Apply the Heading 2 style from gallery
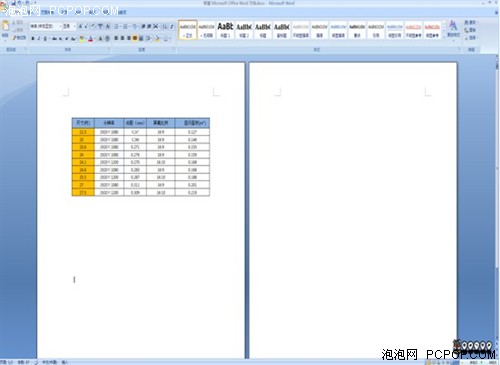The height and width of the screenshot is (365, 500). 244,30
